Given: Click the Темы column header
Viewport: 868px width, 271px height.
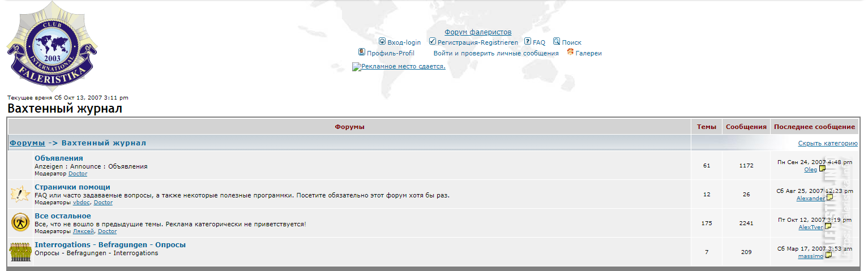Looking at the screenshot, I should tap(707, 127).
